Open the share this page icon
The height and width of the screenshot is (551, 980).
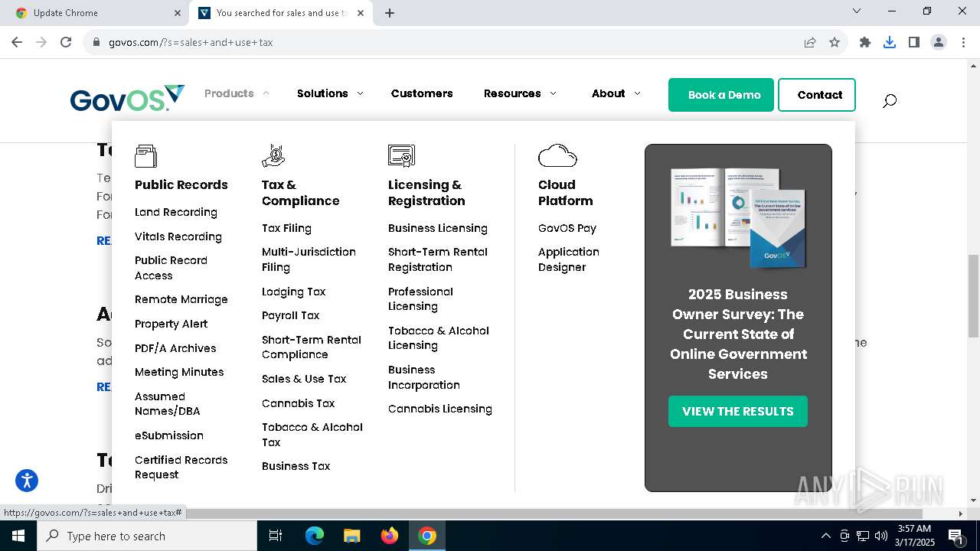[x=810, y=42]
